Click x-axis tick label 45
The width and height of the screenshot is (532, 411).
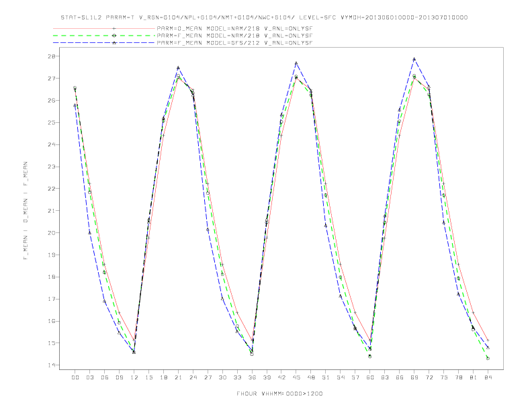[x=296, y=377]
